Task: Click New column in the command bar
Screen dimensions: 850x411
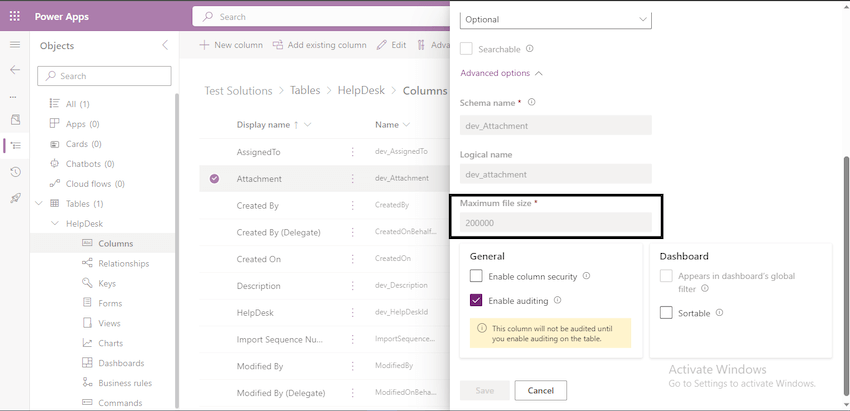Action: pos(231,45)
